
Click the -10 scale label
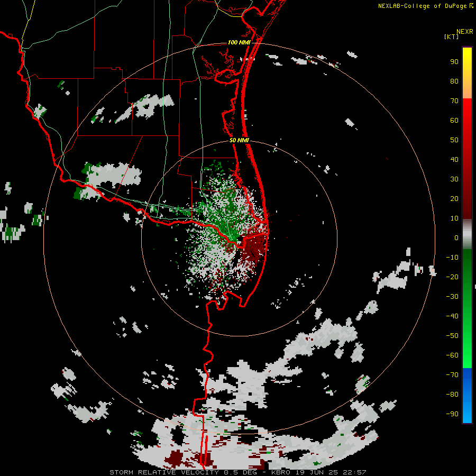452,258
